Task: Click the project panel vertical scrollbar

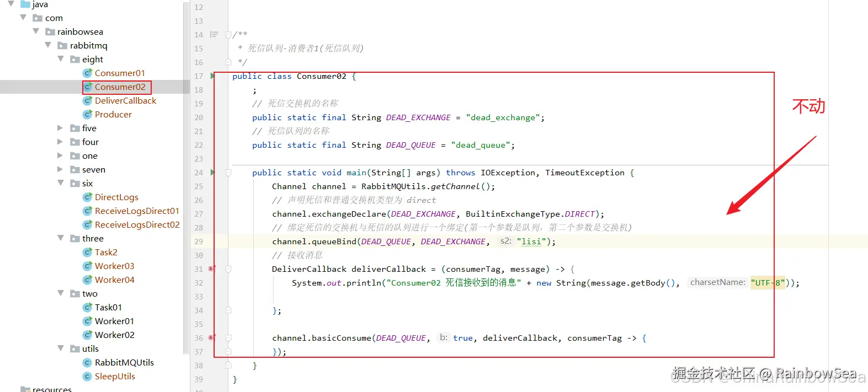Action: coord(186,178)
